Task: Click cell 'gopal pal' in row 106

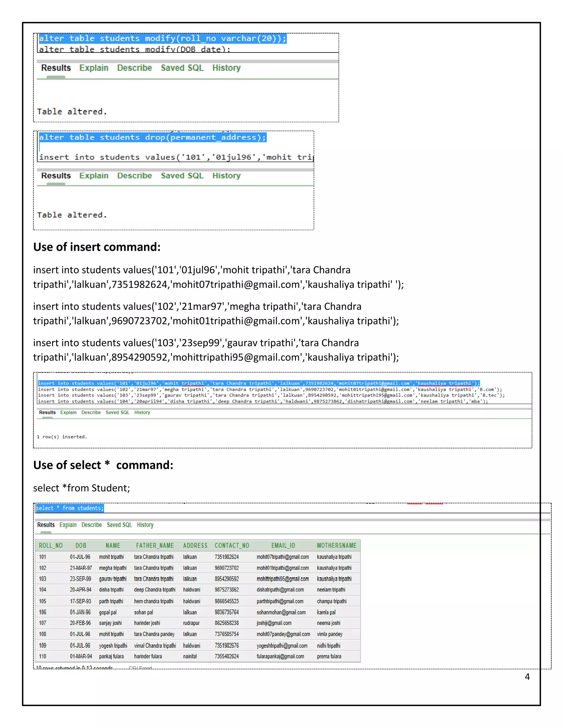Action: click(108, 612)
